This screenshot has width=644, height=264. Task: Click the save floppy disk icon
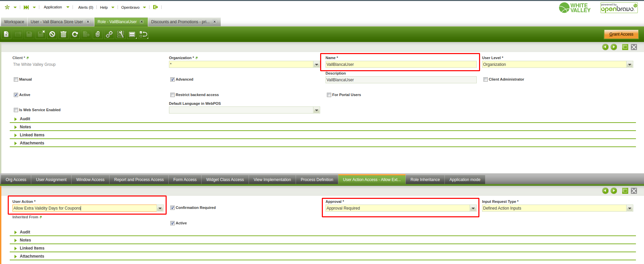pos(29,34)
